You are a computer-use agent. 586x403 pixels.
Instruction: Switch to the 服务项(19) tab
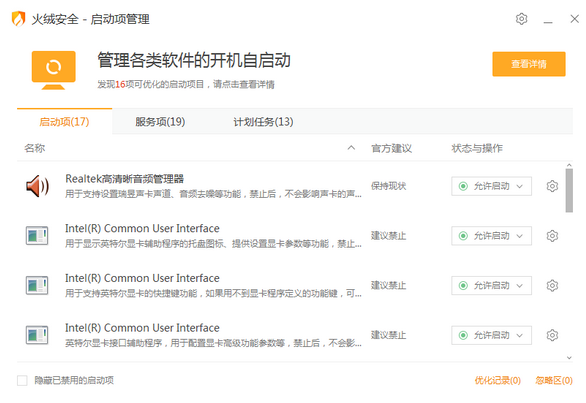pos(160,122)
